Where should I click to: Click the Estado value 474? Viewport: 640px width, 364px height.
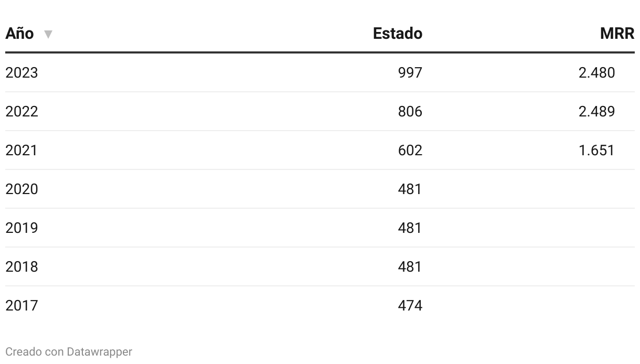410,305
